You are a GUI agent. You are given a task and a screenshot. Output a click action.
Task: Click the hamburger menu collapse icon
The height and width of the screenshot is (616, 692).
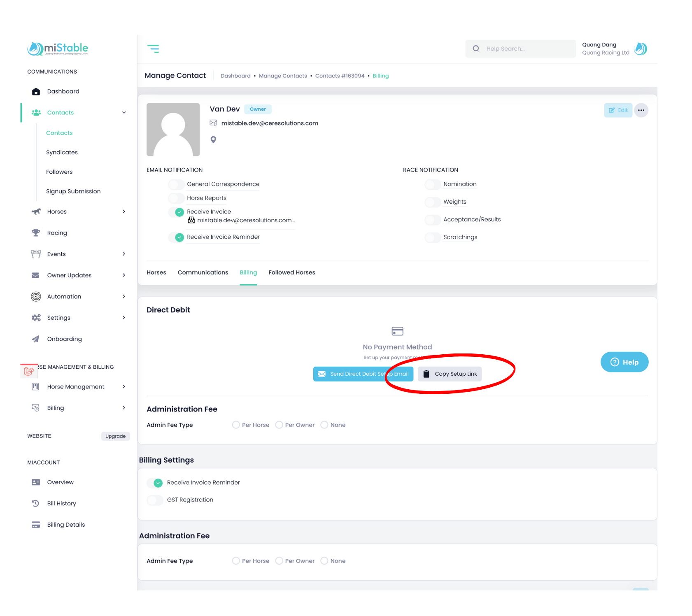(153, 49)
